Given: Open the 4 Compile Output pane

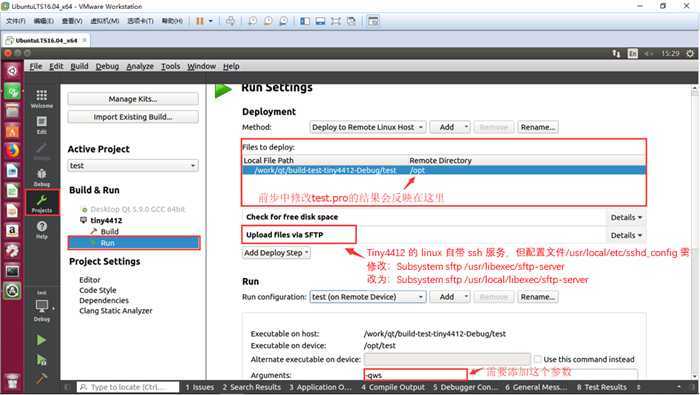Looking at the screenshot, I should [x=393, y=387].
